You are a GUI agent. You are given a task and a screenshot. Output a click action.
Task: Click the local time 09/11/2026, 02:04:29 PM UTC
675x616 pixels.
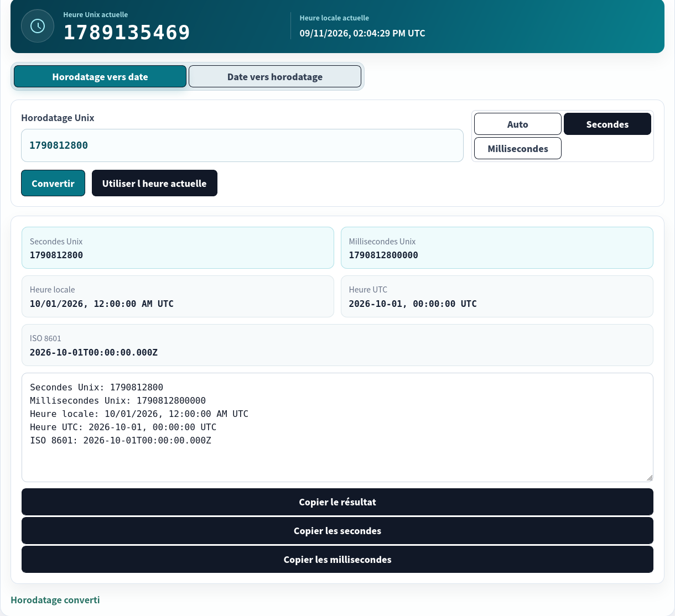click(x=362, y=33)
